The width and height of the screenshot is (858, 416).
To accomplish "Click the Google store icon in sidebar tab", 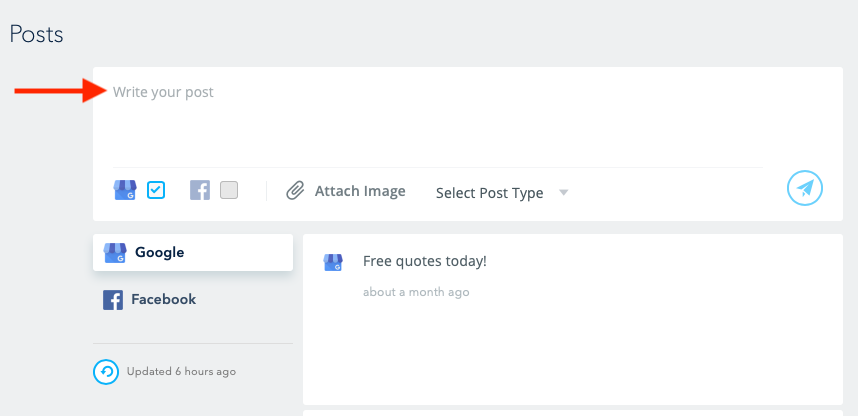I will click(x=115, y=253).
